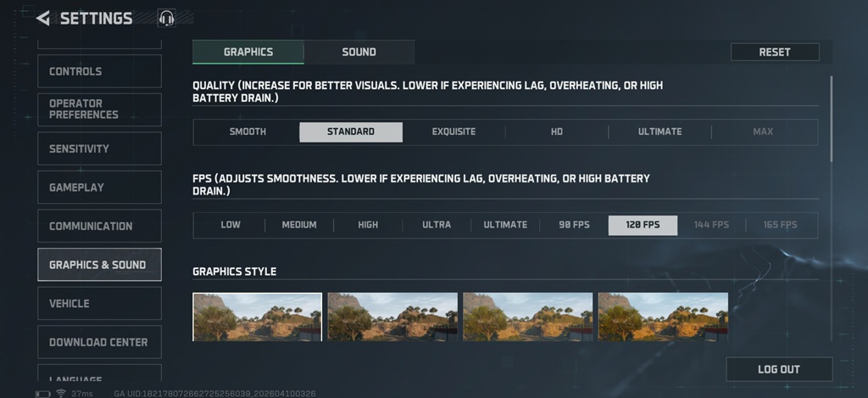
Task: Select Exquisite graphics quality
Action: tap(453, 132)
